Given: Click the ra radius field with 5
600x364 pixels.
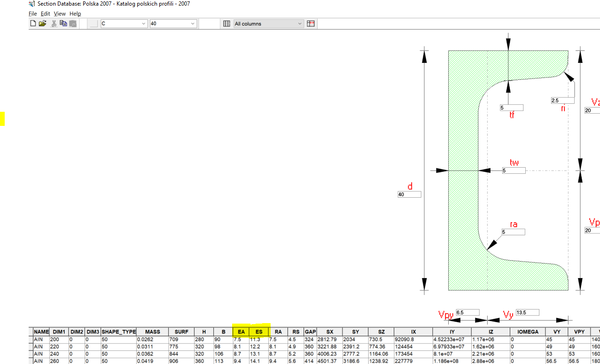Looking at the screenshot, I should tap(513, 232).
